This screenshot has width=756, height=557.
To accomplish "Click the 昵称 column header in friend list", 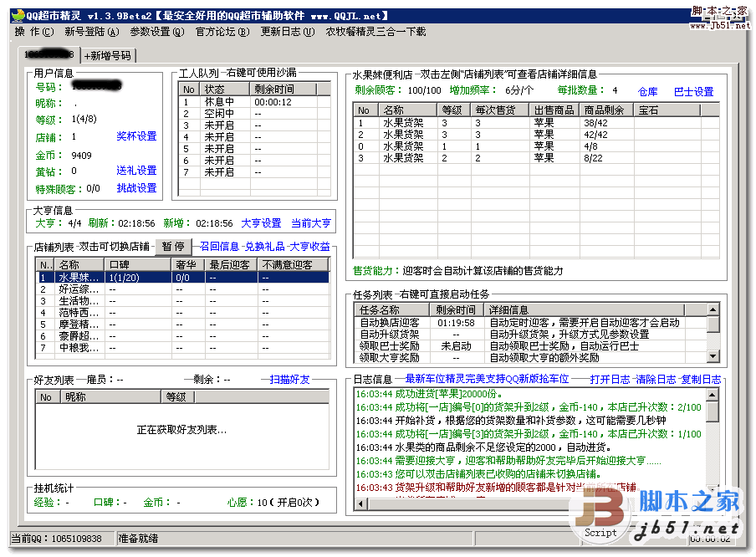I will [x=110, y=397].
